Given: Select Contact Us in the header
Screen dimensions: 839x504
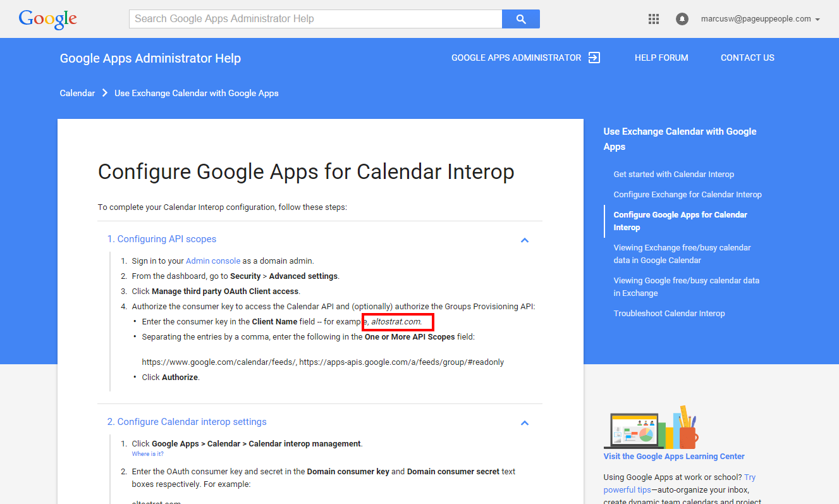Looking at the screenshot, I should coord(747,58).
